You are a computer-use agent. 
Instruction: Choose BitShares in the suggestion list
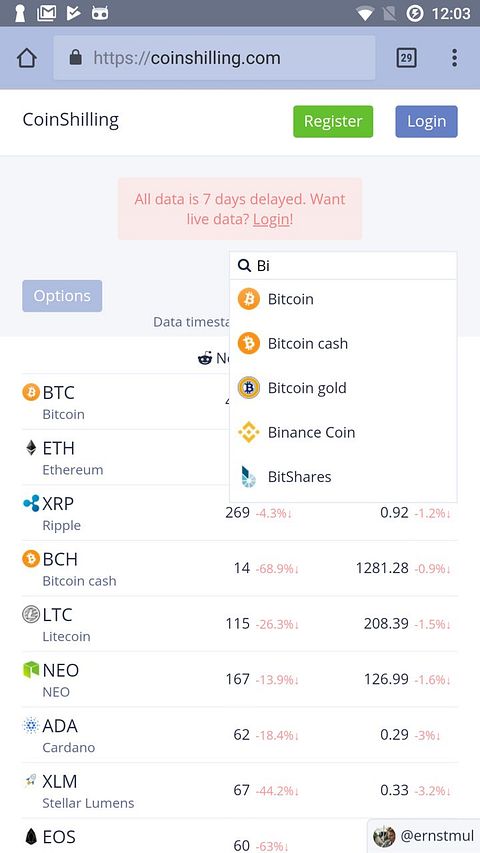click(x=343, y=477)
